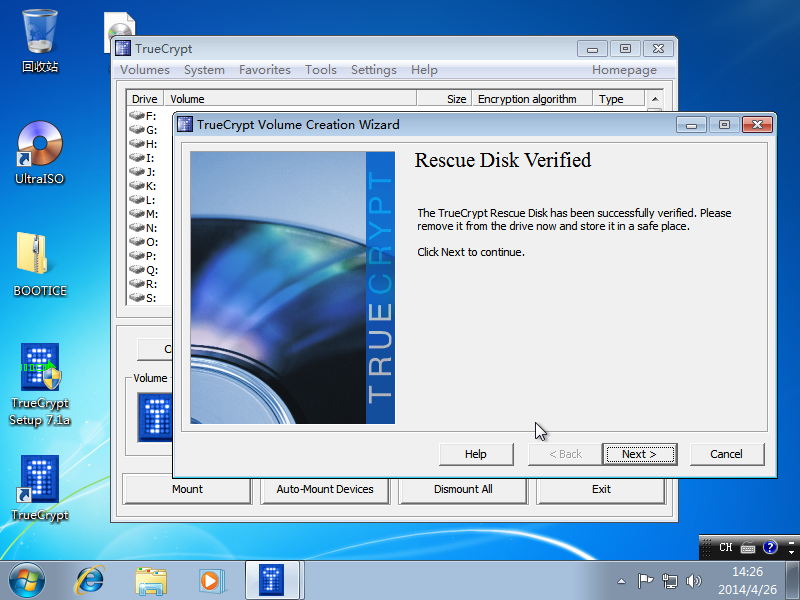
Task: Sort by the Volume column header
Action: coord(290,99)
